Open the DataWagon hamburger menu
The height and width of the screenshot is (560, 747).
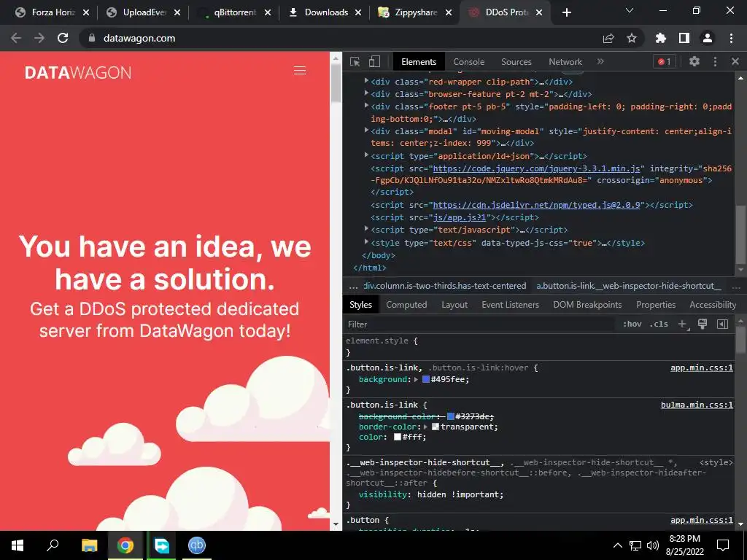coord(300,71)
